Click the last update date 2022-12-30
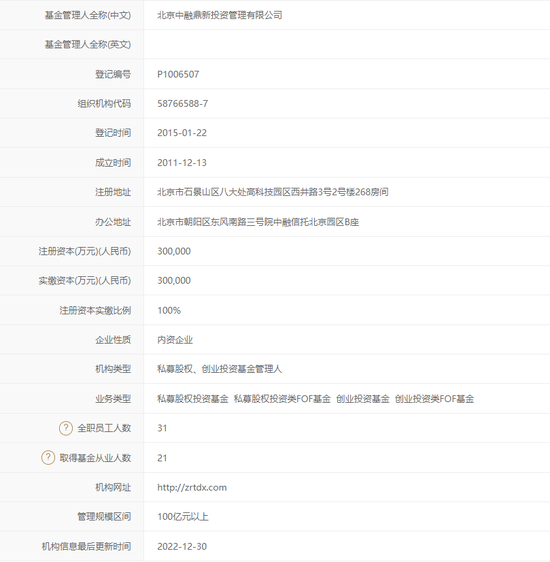This screenshot has height=562, width=550. pyautogui.click(x=182, y=546)
